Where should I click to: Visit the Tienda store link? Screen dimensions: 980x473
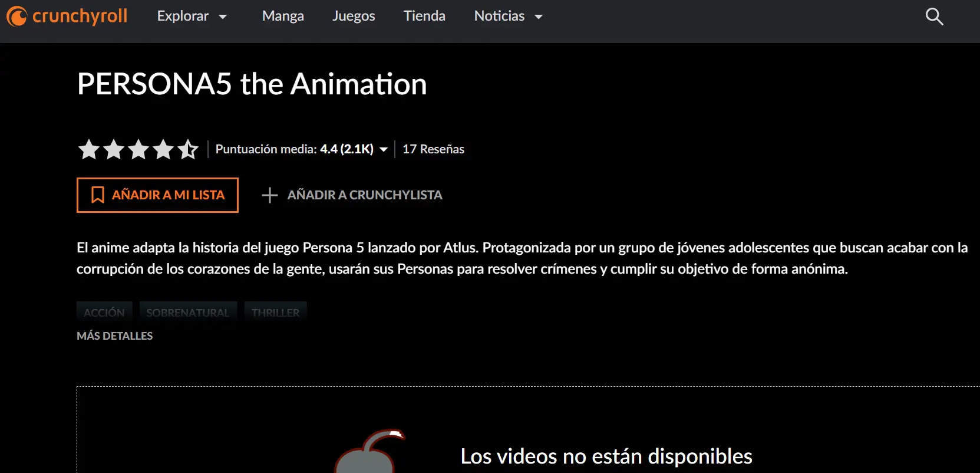coord(424,17)
